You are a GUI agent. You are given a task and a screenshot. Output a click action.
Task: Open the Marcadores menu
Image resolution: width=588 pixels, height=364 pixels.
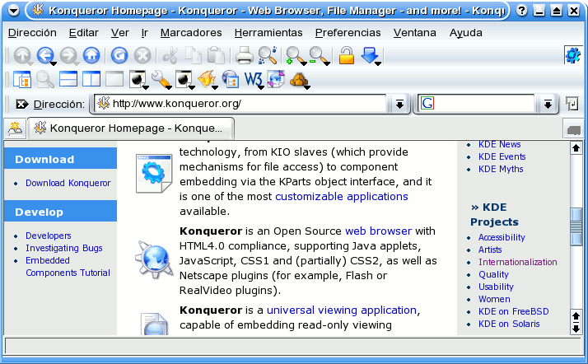click(x=191, y=33)
